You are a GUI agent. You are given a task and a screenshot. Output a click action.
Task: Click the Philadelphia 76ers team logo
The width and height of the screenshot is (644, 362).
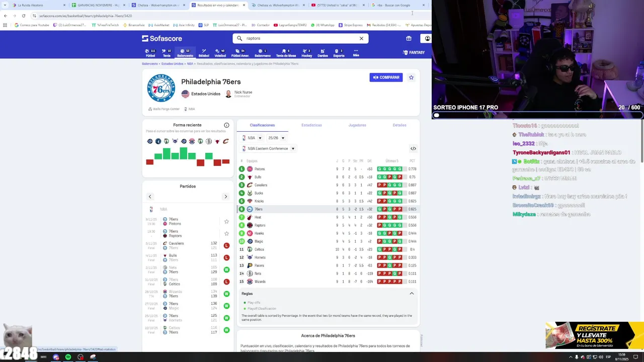click(x=161, y=88)
